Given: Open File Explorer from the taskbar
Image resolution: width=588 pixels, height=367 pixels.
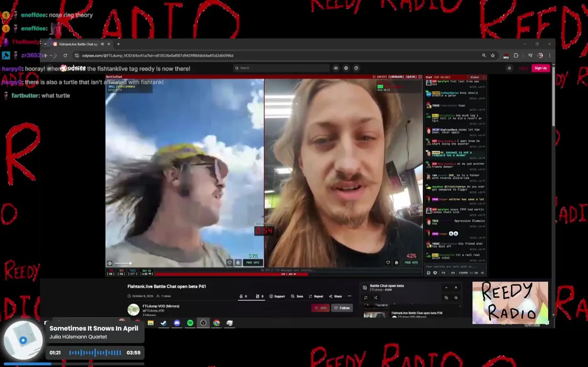Looking at the screenshot, I should point(151,323).
